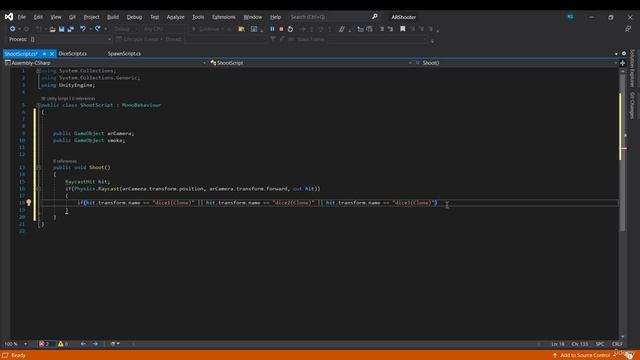The height and width of the screenshot is (360, 640).
Task: Open the Tools menu
Action: (198, 17)
